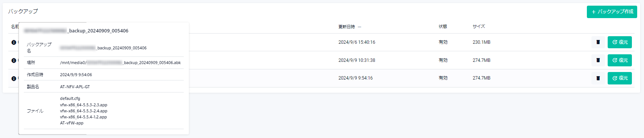This screenshot has width=644, height=138.
Task: Toggle sort direction indicator beside 更新日時
Action: (359, 27)
